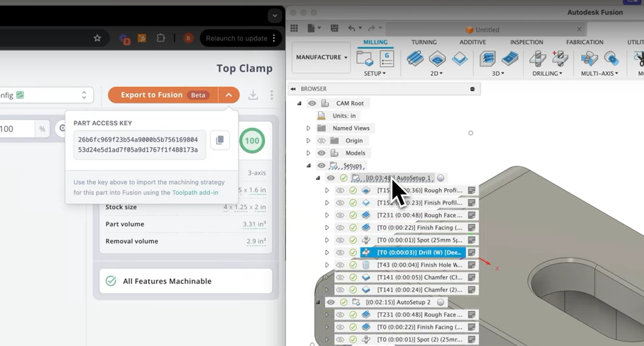
Task: Click the BROWSER panel options dot
Action: point(472,89)
